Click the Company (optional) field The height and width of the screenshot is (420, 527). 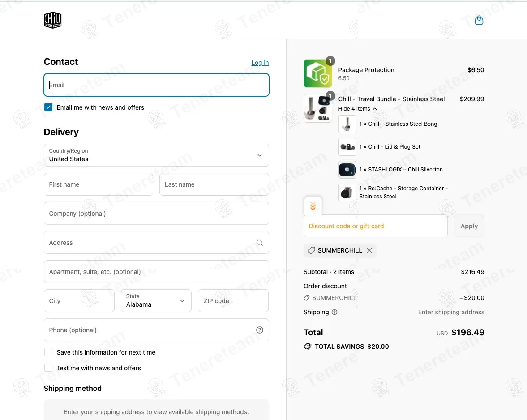[156, 214]
